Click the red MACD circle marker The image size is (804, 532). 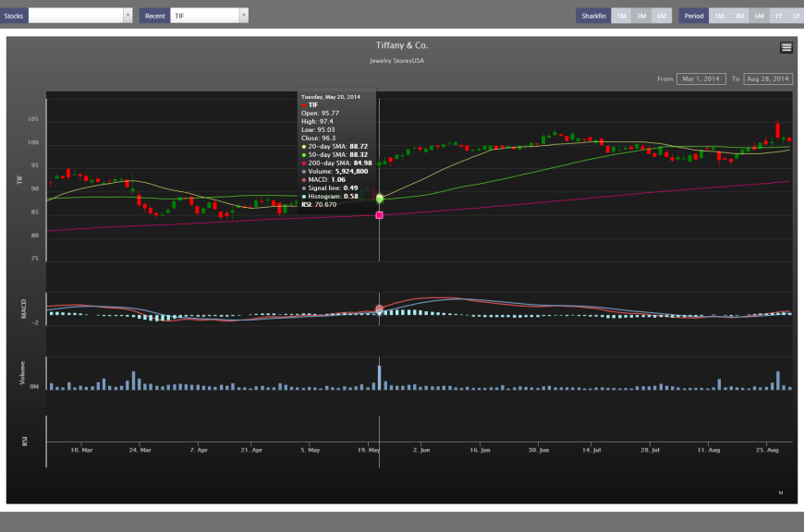coord(379,308)
